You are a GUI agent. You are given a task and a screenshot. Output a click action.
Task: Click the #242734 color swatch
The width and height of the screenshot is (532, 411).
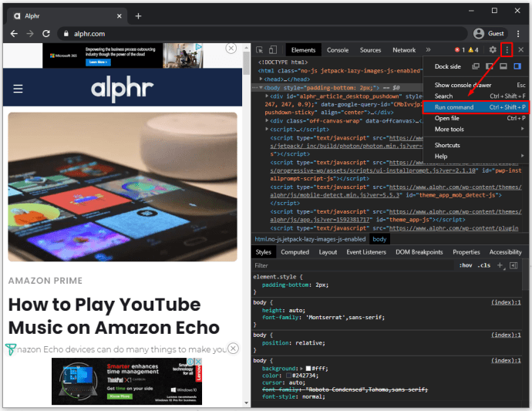[x=288, y=376]
